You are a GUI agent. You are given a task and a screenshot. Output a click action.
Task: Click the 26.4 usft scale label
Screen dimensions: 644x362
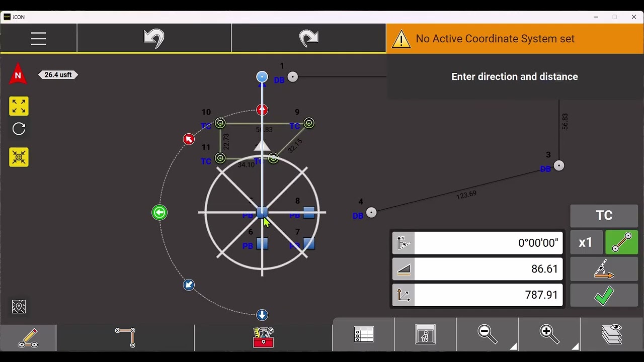coord(58,75)
